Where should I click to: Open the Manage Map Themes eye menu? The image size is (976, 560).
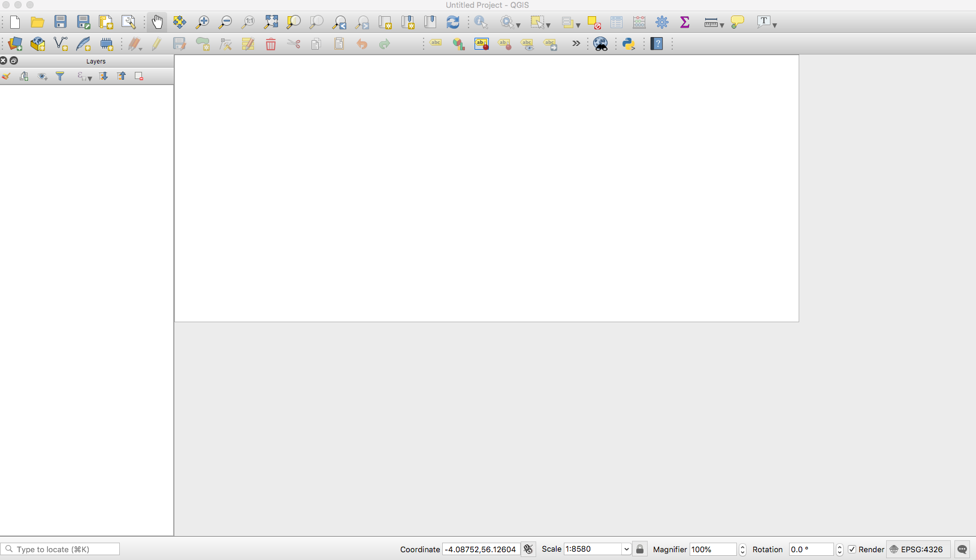click(43, 77)
